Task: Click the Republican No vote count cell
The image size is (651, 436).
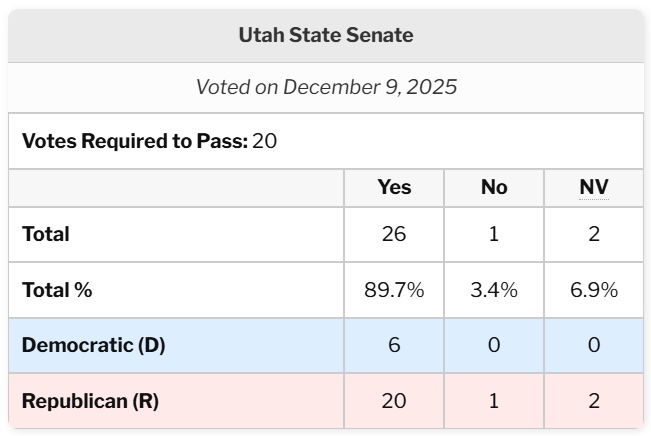Action: click(494, 401)
